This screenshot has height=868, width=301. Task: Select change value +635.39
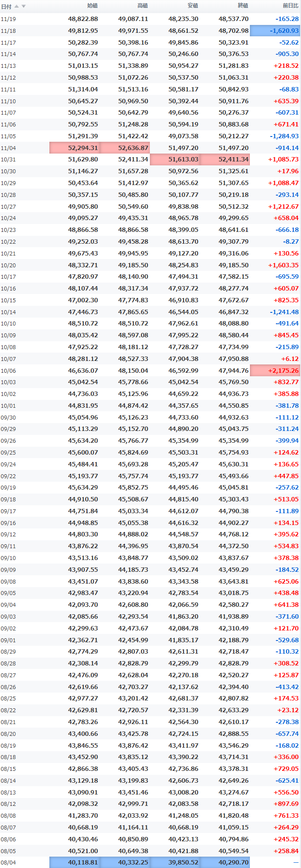[286, 101]
